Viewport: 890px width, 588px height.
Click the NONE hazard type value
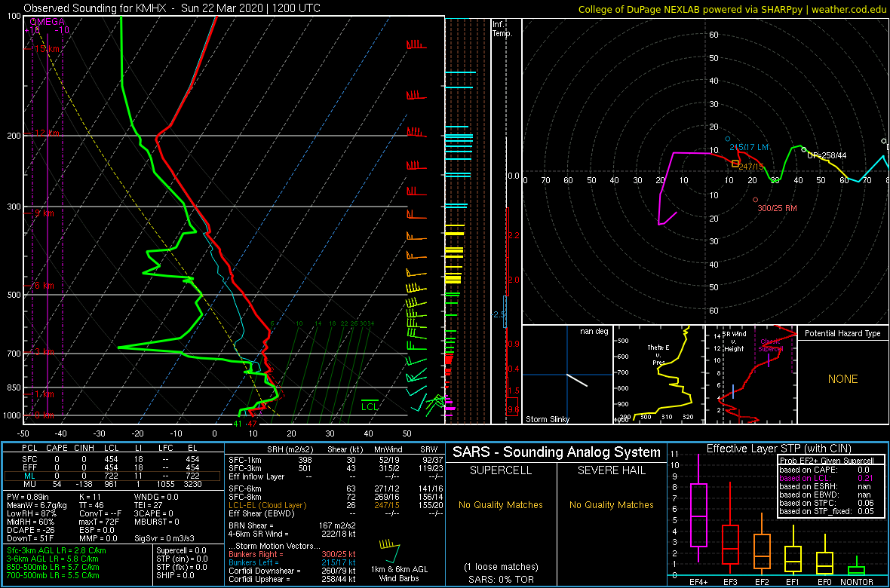pyautogui.click(x=842, y=379)
